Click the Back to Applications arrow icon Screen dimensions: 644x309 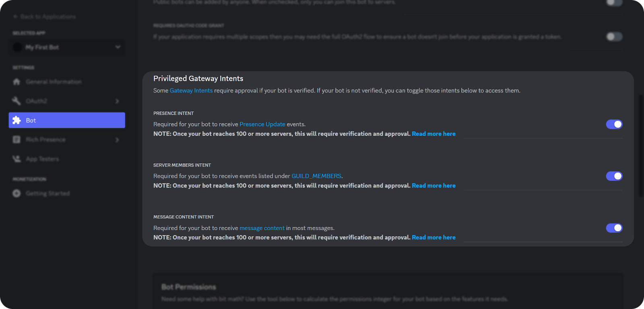(15, 16)
